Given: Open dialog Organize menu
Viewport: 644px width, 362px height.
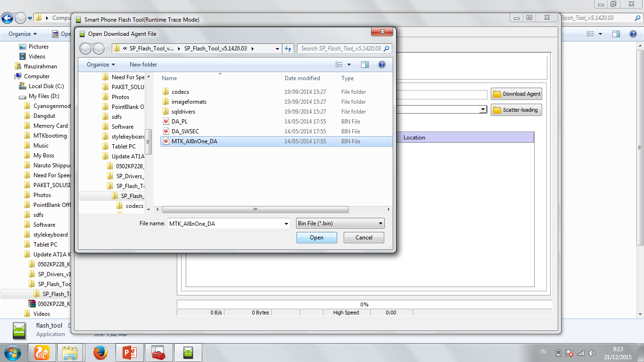Looking at the screenshot, I should pos(101,65).
